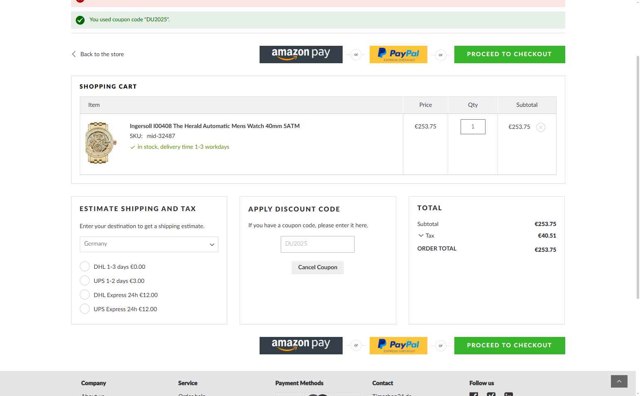Go back to the store

pyautogui.click(x=102, y=54)
